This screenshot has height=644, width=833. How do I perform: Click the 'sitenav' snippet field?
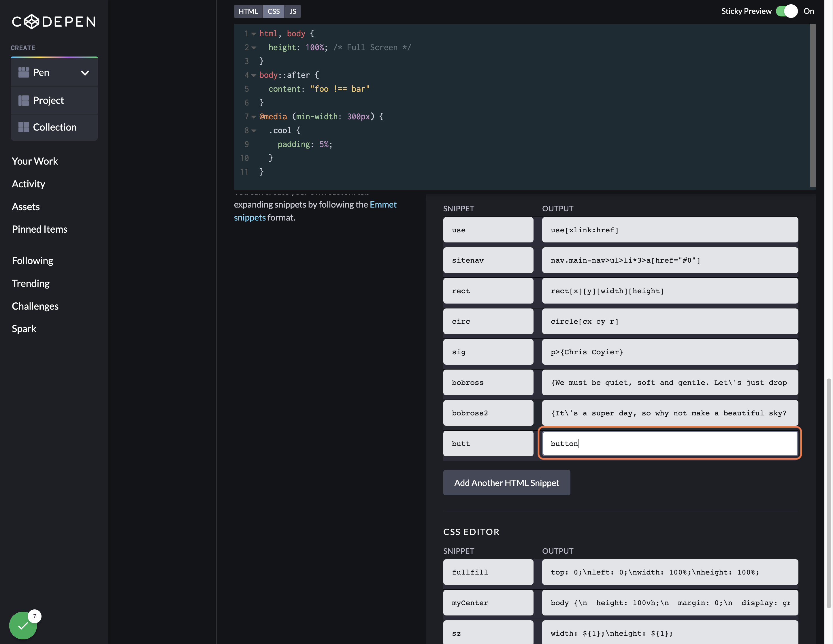point(488,260)
